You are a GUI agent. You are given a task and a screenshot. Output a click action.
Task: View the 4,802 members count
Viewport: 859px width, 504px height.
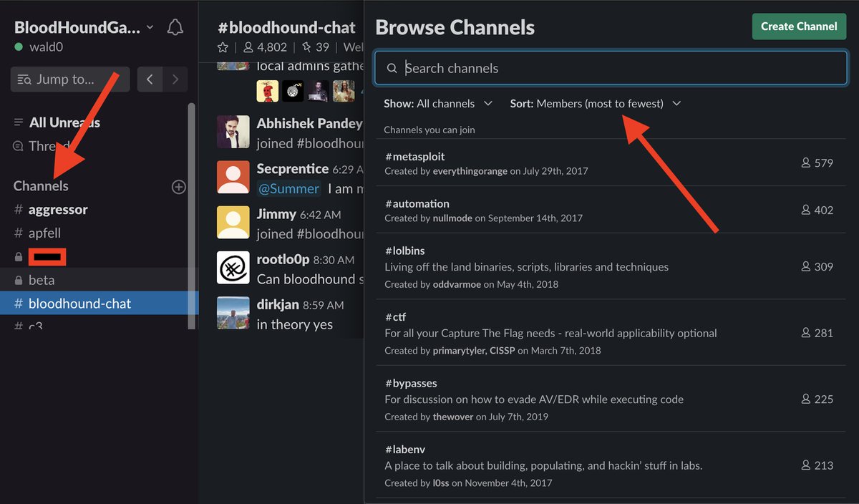[x=266, y=47]
